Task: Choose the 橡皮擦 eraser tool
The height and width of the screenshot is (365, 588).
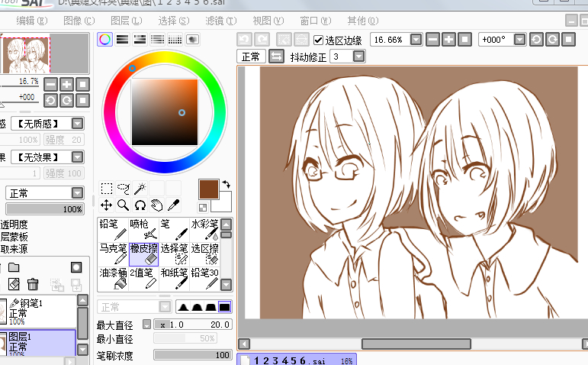Action: (143, 254)
